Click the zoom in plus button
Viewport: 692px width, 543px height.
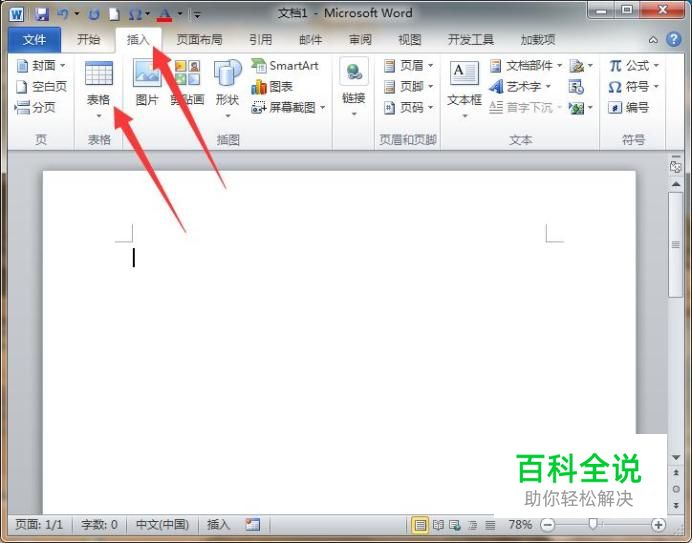tap(658, 525)
